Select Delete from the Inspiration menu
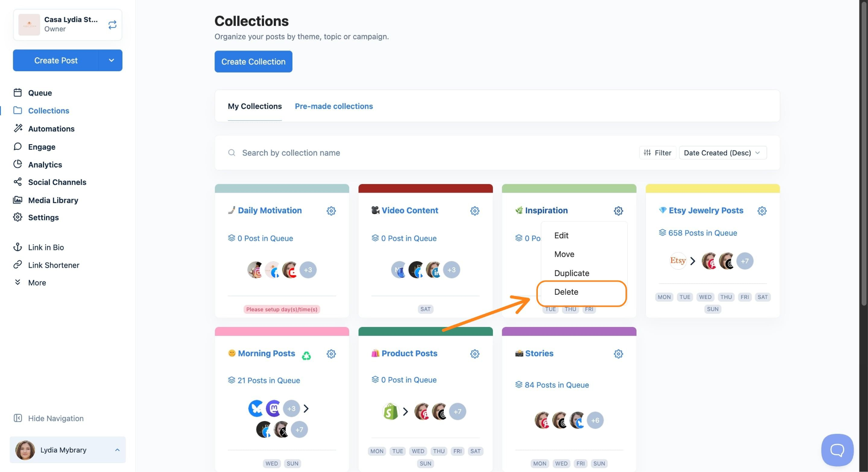Screen dimensions: 868x472 pyautogui.click(x=566, y=292)
